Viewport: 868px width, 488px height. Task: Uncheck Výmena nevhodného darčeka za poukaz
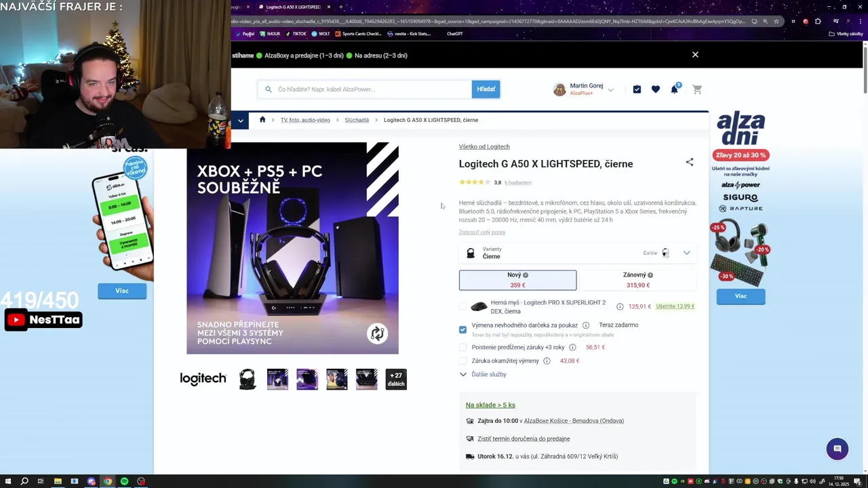(463, 329)
